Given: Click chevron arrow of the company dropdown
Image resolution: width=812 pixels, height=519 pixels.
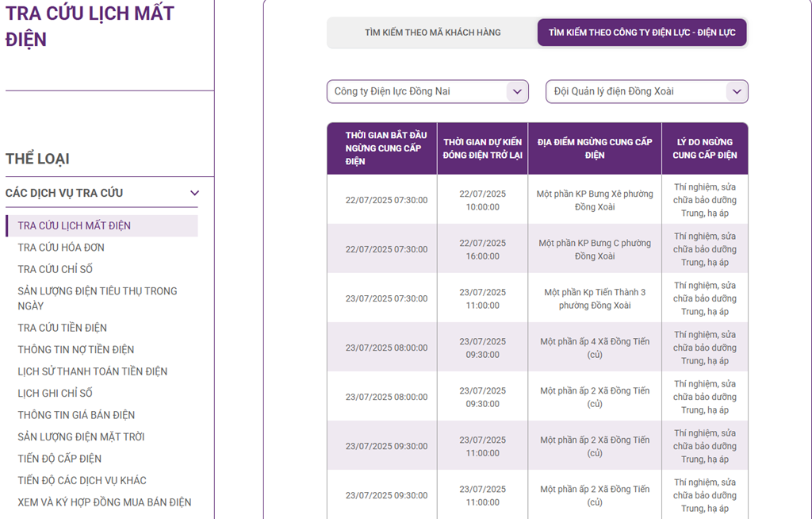Looking at the screenshot, I should (x=517, y=92).
